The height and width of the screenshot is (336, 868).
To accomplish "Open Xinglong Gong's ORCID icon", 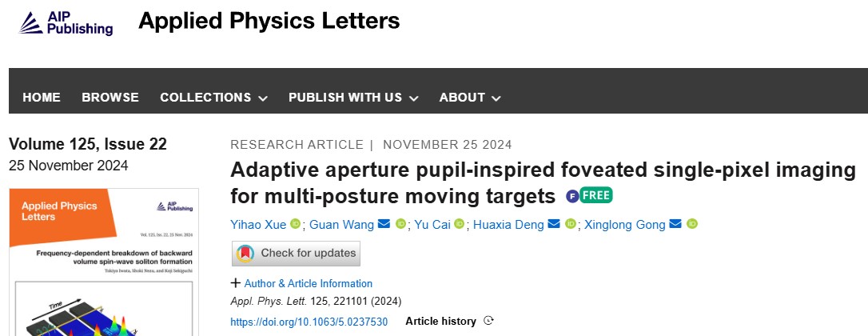I will tap(692, 224).
